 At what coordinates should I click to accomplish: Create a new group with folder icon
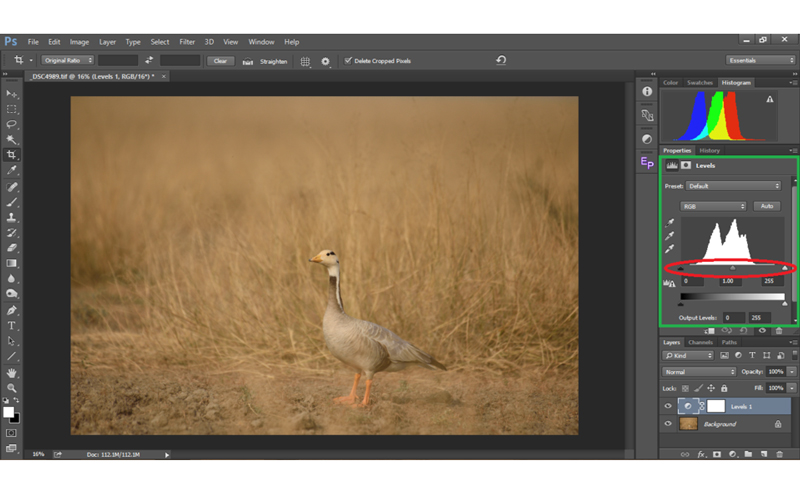(x=748, y=455)
